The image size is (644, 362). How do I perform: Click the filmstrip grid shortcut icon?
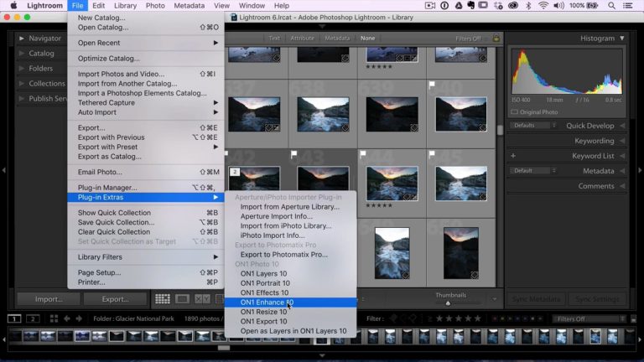click(x=54, y=318)
